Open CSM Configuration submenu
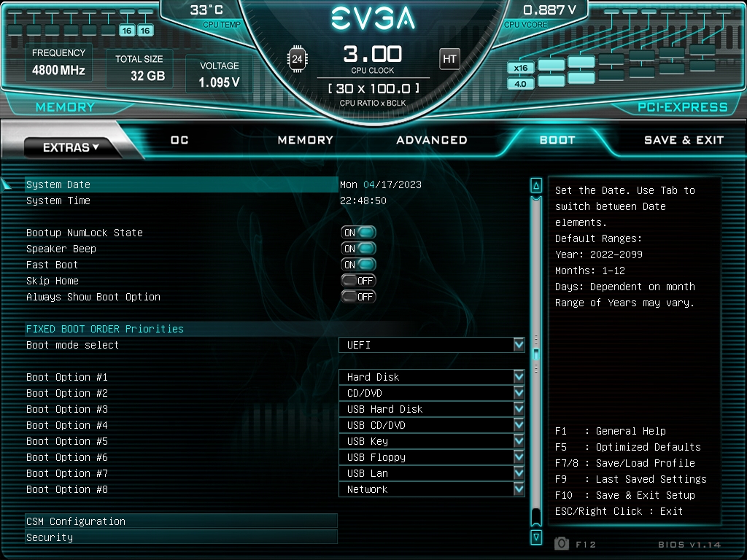Image resolution: width=747 pixels, height=560 pixels. (x=181, y=521)
